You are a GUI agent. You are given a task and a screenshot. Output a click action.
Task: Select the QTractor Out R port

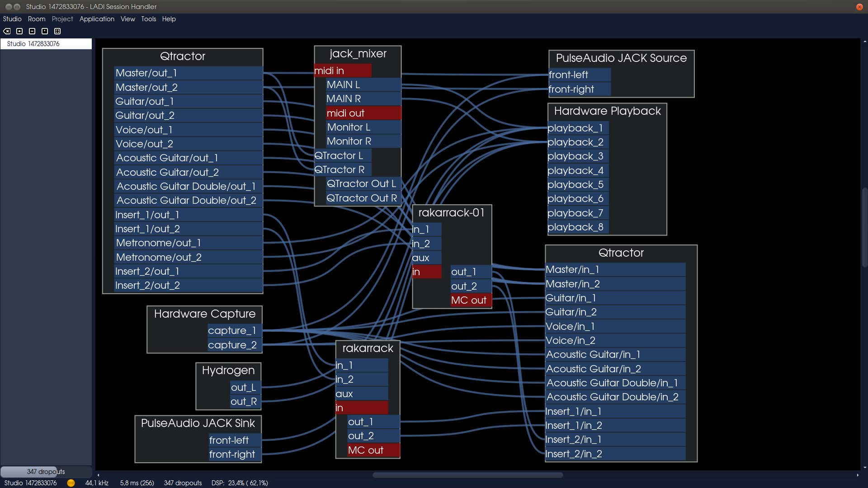pyautogui.click(x=363, y=198)
